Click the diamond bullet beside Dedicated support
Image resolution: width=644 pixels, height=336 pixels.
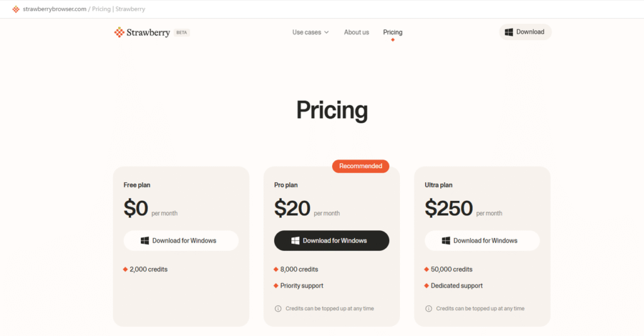427,286
